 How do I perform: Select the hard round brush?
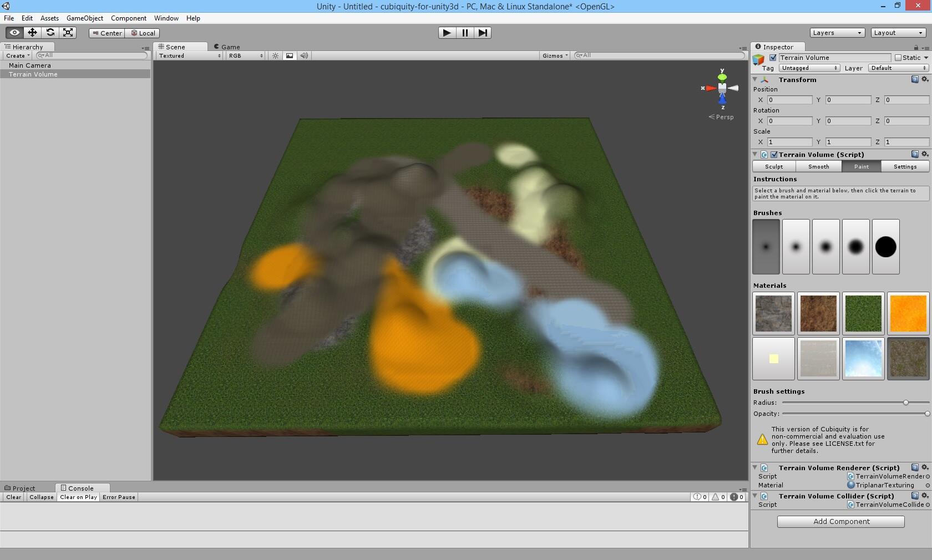(x=886, y=247)
